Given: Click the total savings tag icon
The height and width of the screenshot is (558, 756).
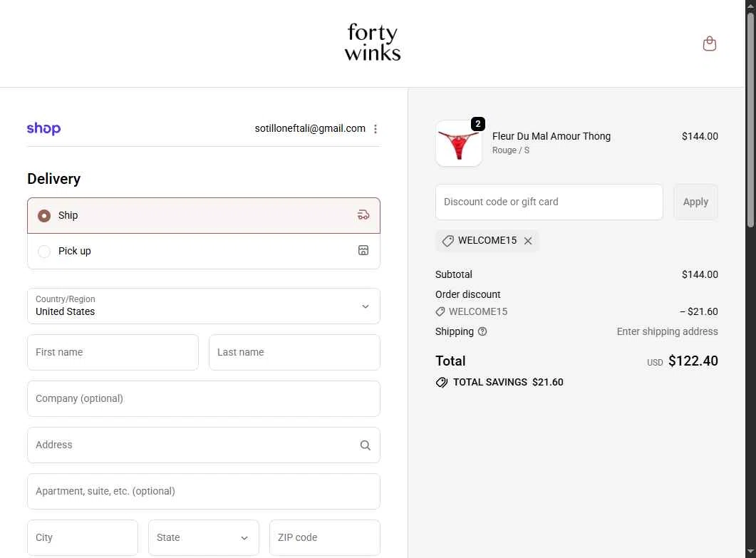Looking at the screenshot, I should tap(442, 383).
